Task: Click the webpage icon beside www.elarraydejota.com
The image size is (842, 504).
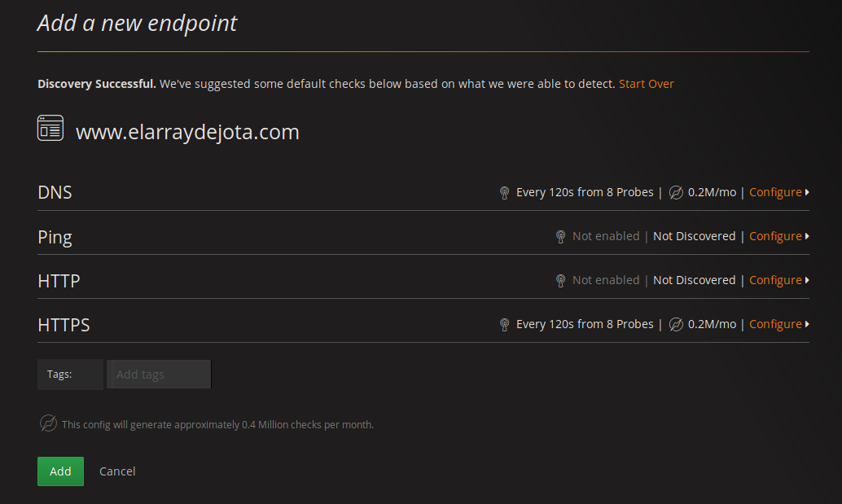Action: (x=50, y=129)
